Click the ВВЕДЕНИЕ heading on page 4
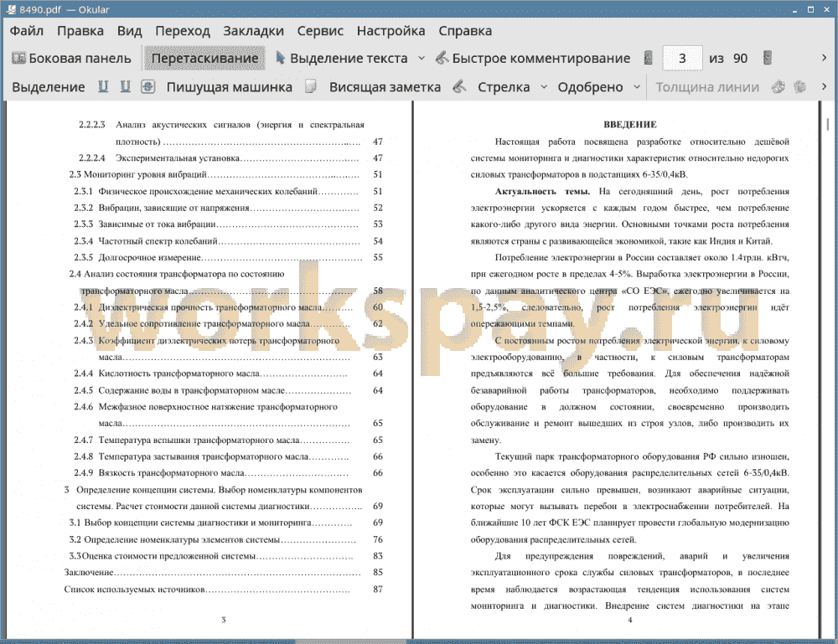 (629, 125)
